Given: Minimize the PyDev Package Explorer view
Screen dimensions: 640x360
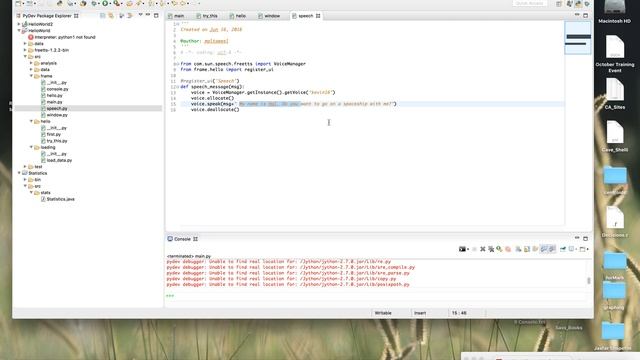Looking at the screenshot, I should pos(148,15).
